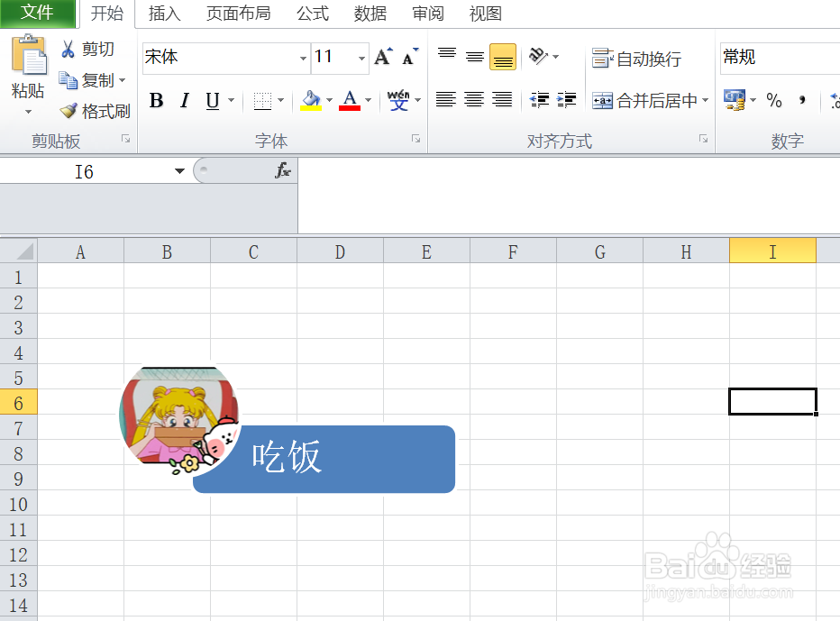
Task: Toggle Italic formatting
Action: click(x=185, y=100)
